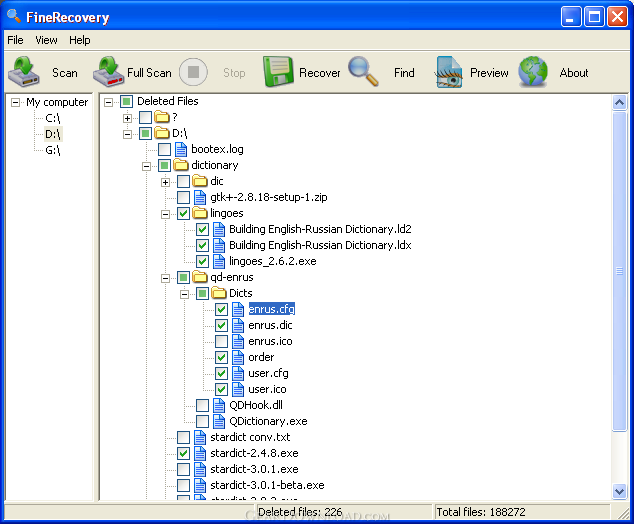Toggle the Deleted Files root checkbox
Screen dimensions: 634x524
[x=126, y=101]
